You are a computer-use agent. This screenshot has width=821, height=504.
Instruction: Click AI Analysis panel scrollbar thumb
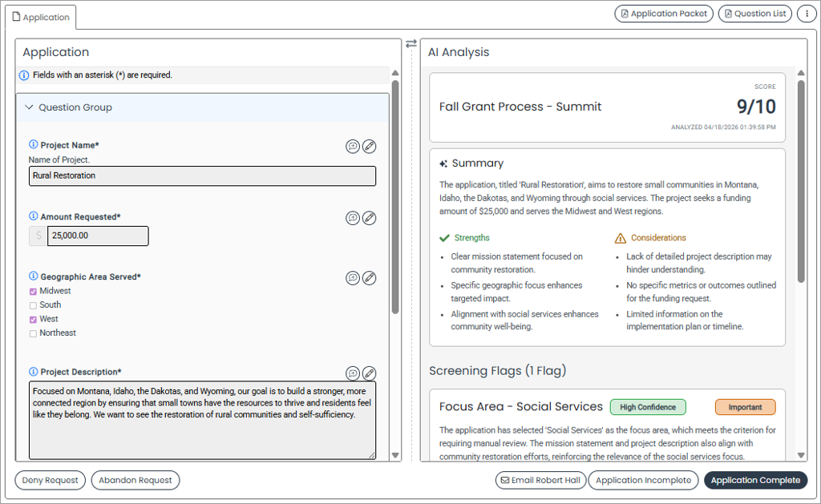(801, 182)
